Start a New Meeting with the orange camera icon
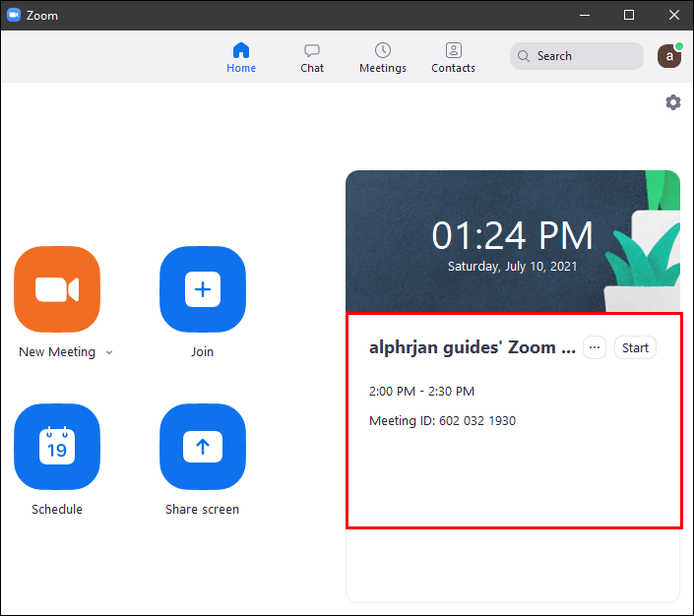Image resolution: width=694 pixels, height=616 pixels. click(x=57, y=289)
